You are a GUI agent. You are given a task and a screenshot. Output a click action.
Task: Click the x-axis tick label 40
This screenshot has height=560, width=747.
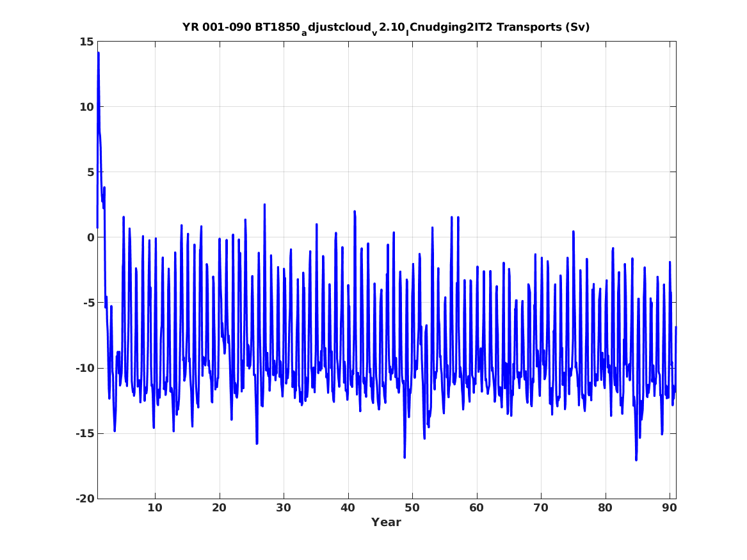click(x=348, y=508)
